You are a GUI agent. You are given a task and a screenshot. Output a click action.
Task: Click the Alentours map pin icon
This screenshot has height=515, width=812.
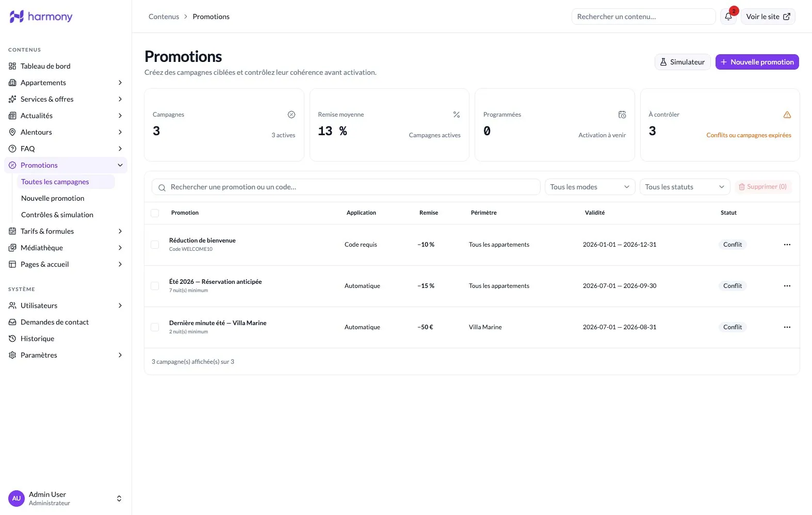(x=12, y=132)
